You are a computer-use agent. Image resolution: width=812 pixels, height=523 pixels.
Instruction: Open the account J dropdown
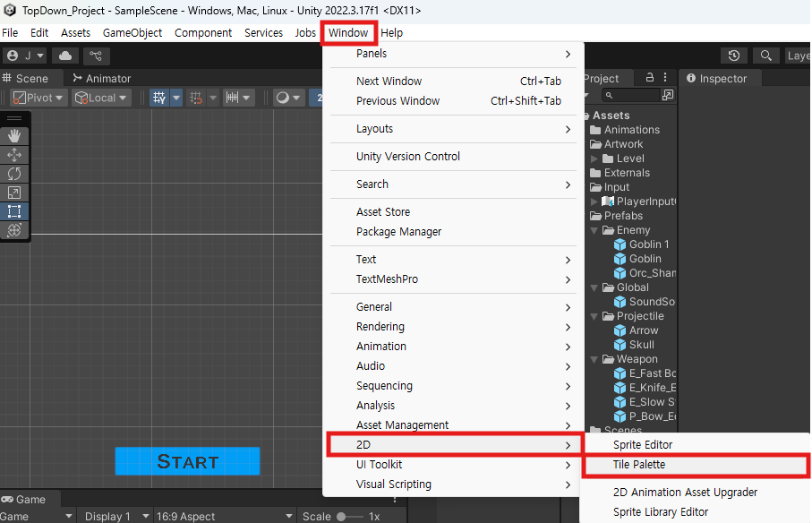tap(25, 56)
